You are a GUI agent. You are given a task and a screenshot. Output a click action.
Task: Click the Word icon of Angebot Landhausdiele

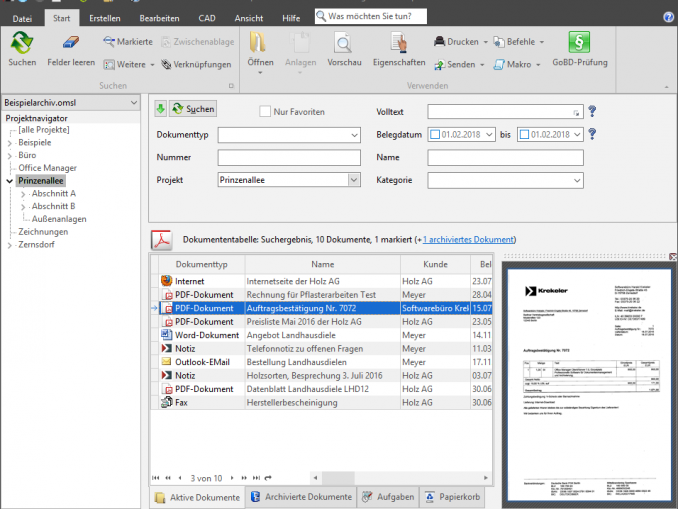[x=166, y=334]
